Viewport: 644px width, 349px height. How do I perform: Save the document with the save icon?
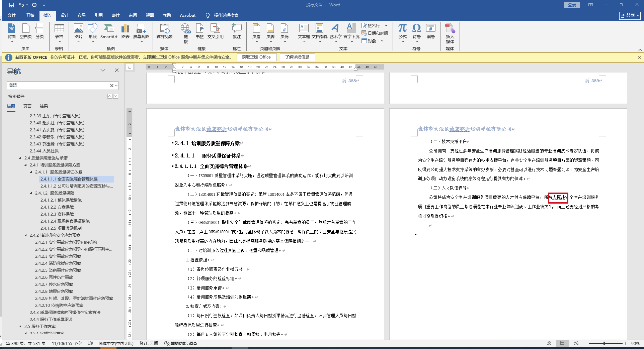(x=12, y=5)
